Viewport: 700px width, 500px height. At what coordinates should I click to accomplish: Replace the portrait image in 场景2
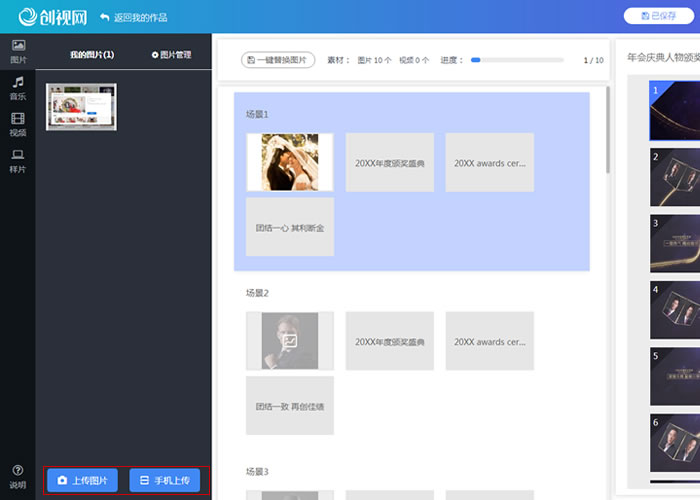pyautogui.click(x=290, y=341)
